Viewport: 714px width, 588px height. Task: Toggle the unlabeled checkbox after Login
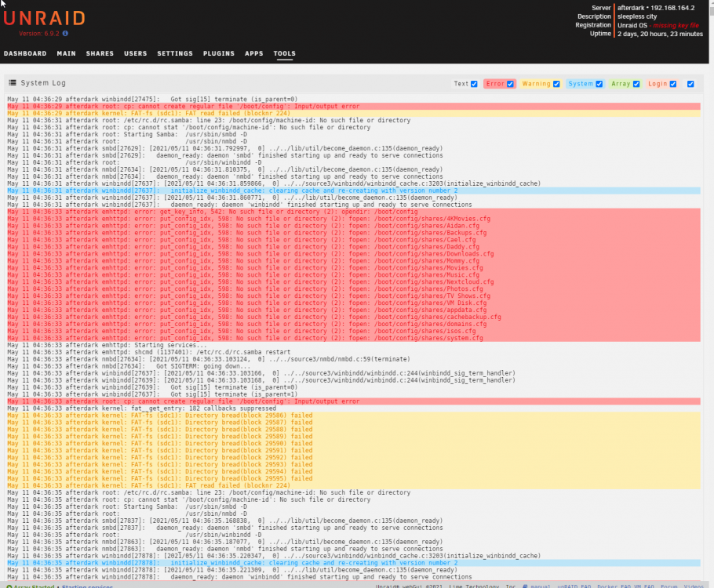point(690,84)
